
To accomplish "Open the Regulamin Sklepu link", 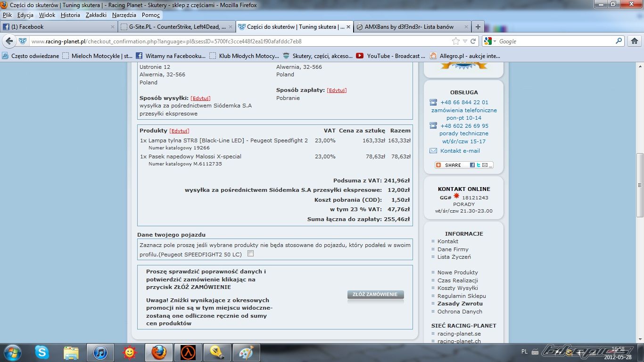I will tap(462, 296).
